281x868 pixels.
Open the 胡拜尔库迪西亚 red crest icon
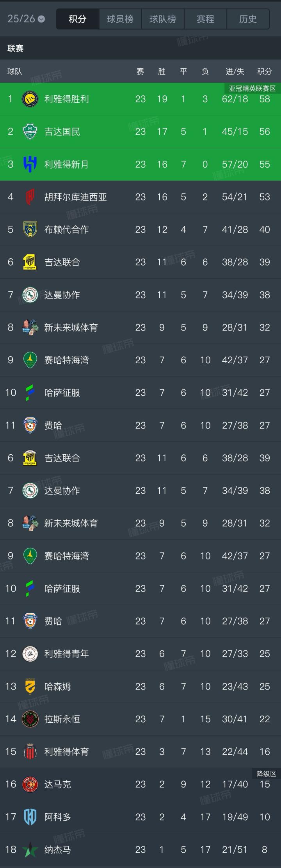(30, 197)
